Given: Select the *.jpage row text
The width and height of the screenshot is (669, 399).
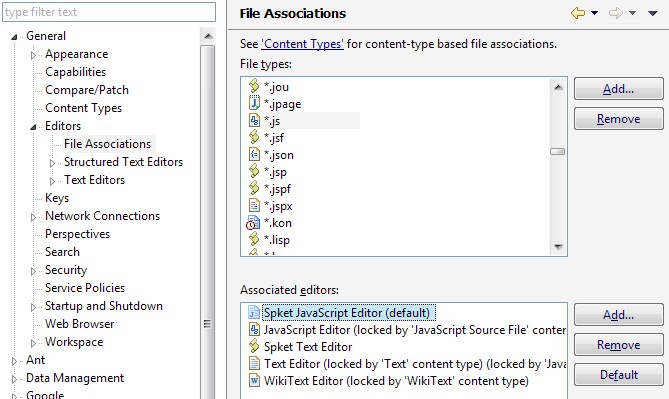Looking at the screenshot, I should 282,104.
